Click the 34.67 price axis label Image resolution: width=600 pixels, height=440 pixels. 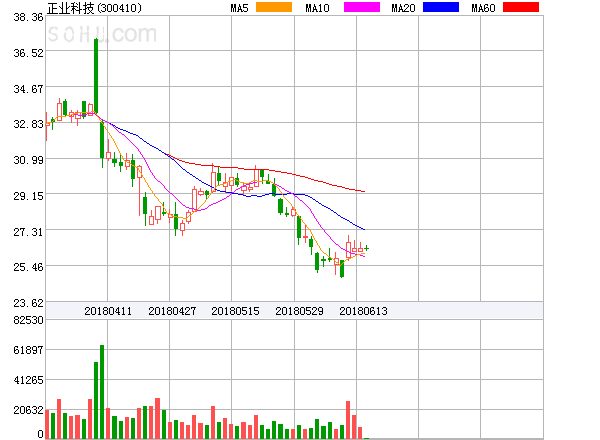point(28,89)
